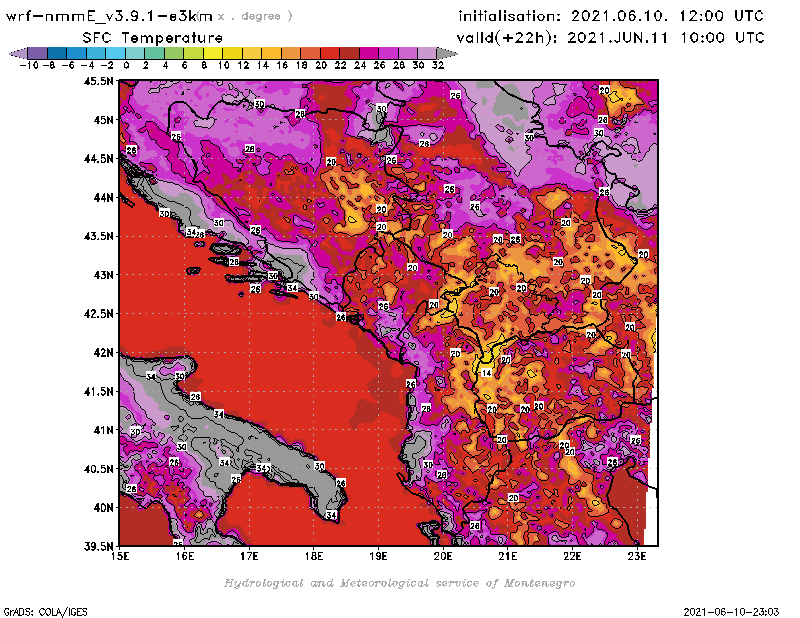This screenshot has height=618, width=800.
Task: Click the '43N' latitude axis label
Action: [103, 275]
